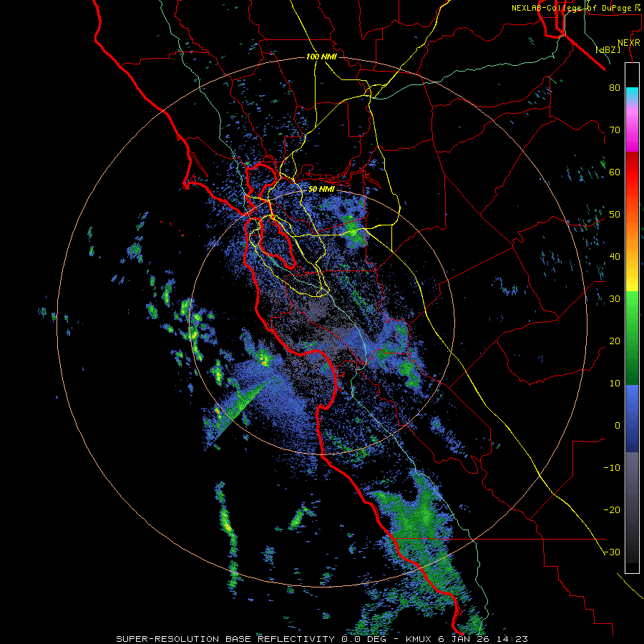Screen dimensions: 644x644
Task: Click the KMUX station identifier in caption
Action: pos(420,639)
